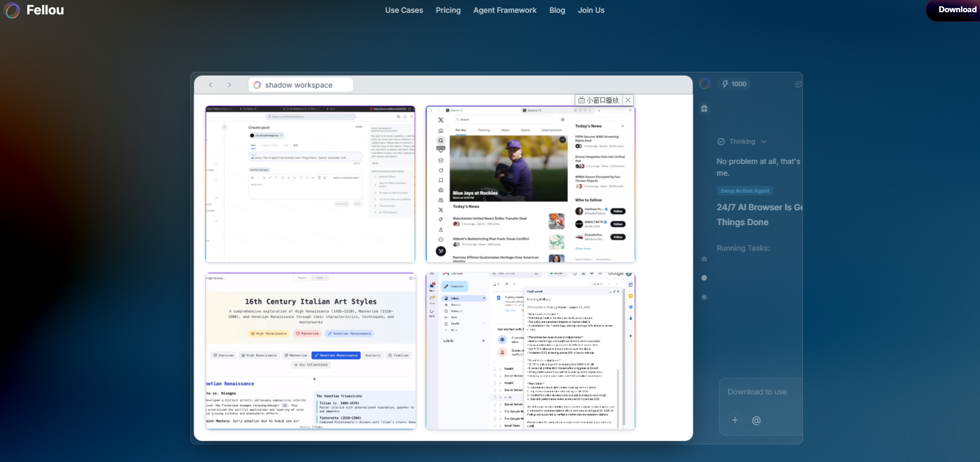This screenshot has width=980, height=462.
Task: Select the solid white task dot
Action: 704,278
